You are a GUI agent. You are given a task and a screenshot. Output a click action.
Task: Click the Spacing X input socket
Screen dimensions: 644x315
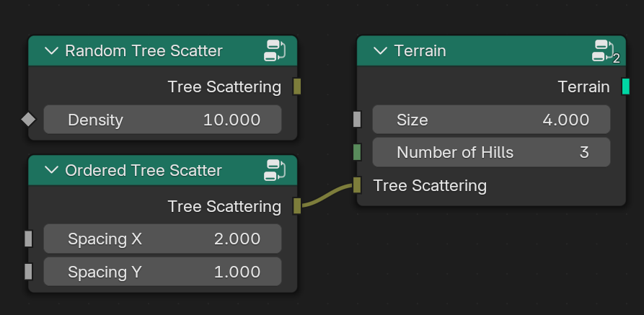28,239
